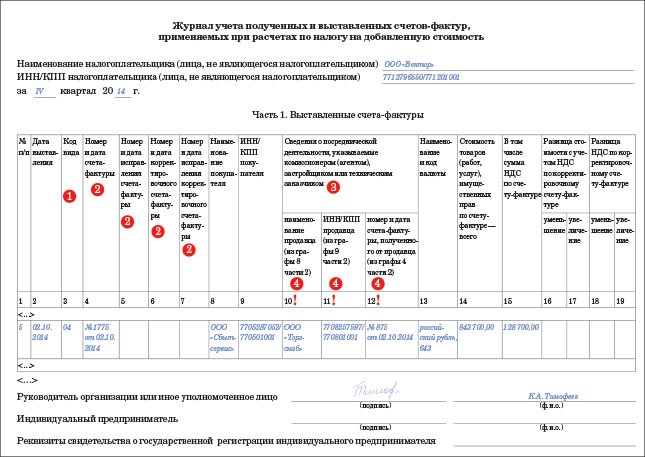Click the currency cell российский рубль, 643
Image resolution: width=645 pixels, height=457 pixels.
tap(435, 333)
